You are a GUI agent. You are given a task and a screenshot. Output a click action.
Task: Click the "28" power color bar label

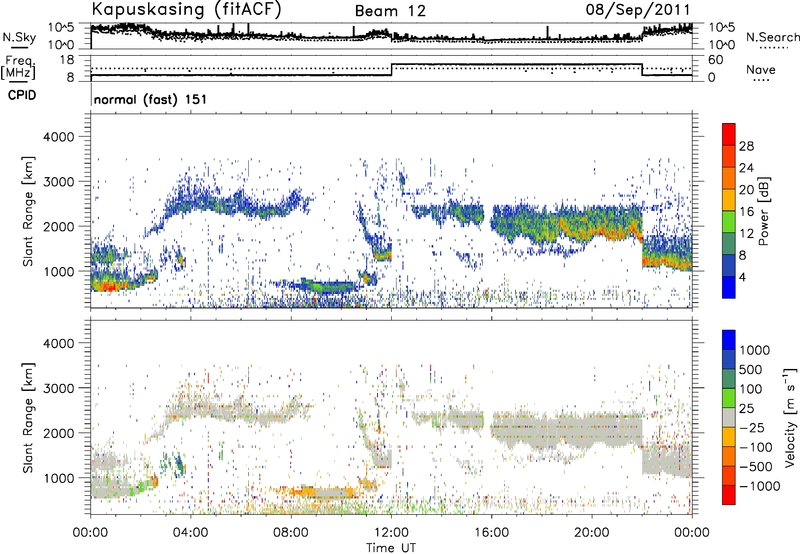[746, 146]
